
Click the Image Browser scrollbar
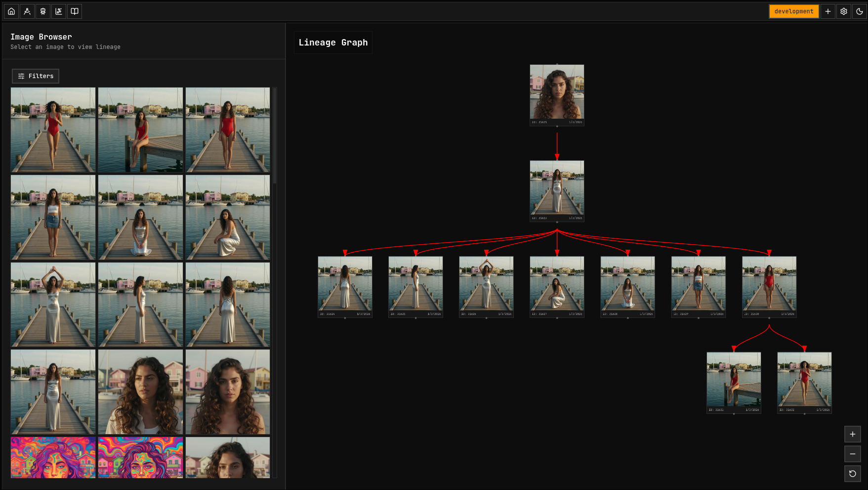pos(275,136)
